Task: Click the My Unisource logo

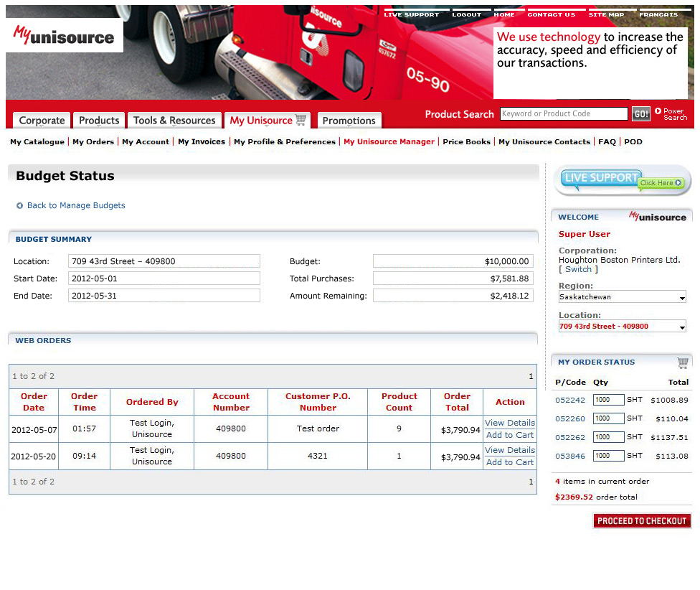Action: click(65, 36)
